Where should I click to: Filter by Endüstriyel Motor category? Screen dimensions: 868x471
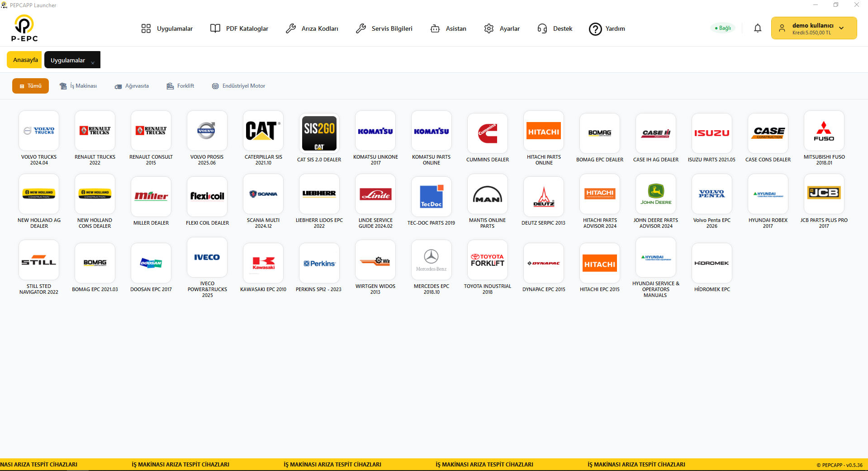238,86
